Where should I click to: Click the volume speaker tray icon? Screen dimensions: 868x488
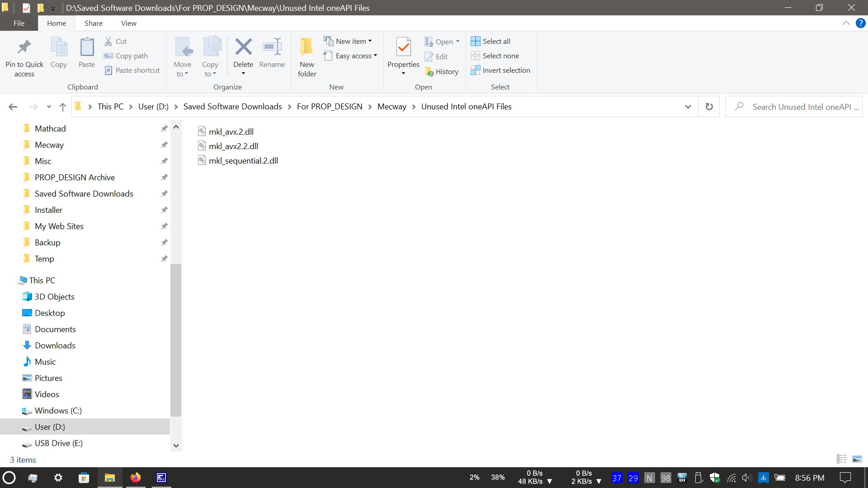pos(747,478)
